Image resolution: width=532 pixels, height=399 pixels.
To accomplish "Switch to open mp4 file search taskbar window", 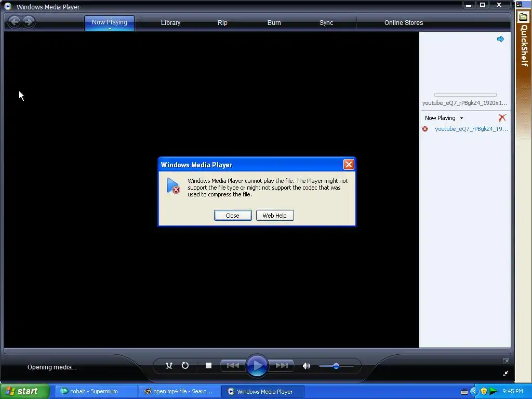I will [179, 392].
